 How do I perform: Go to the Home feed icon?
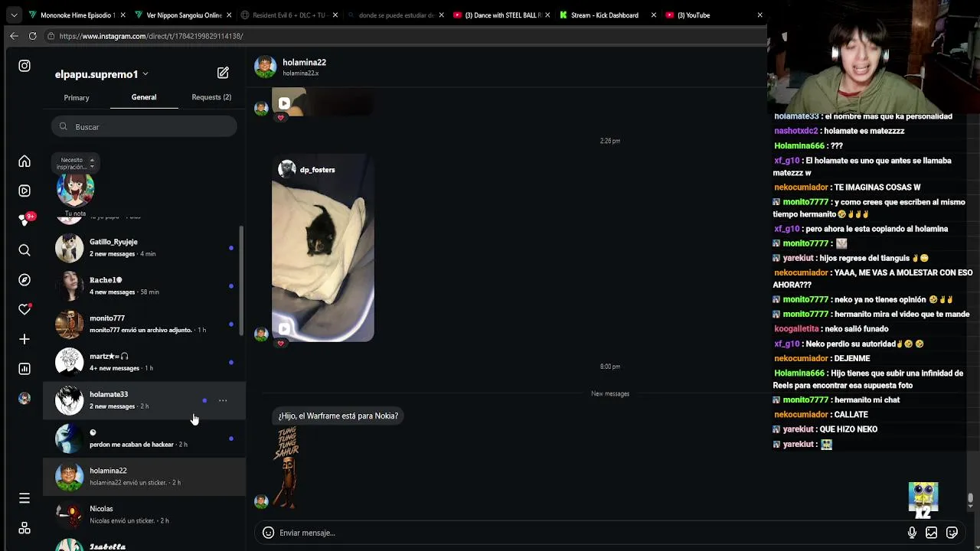24,161
